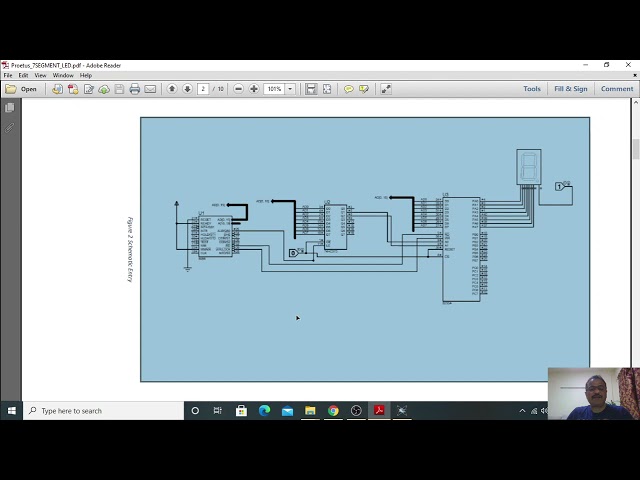Image resolution: width=640 pixels, height=480 pixels.
Task: Click the highlight text icon
Action: coord(364,89)
